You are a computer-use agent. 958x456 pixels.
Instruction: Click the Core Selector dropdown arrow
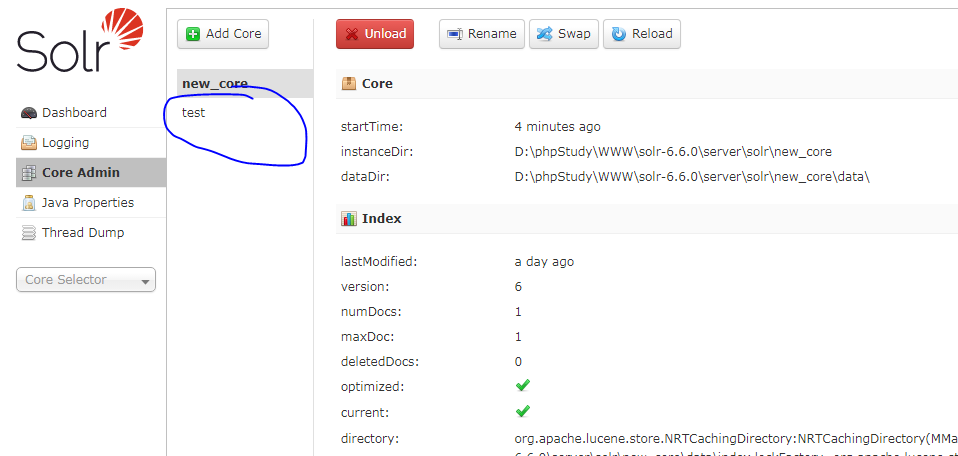click(x=145, y=282)
